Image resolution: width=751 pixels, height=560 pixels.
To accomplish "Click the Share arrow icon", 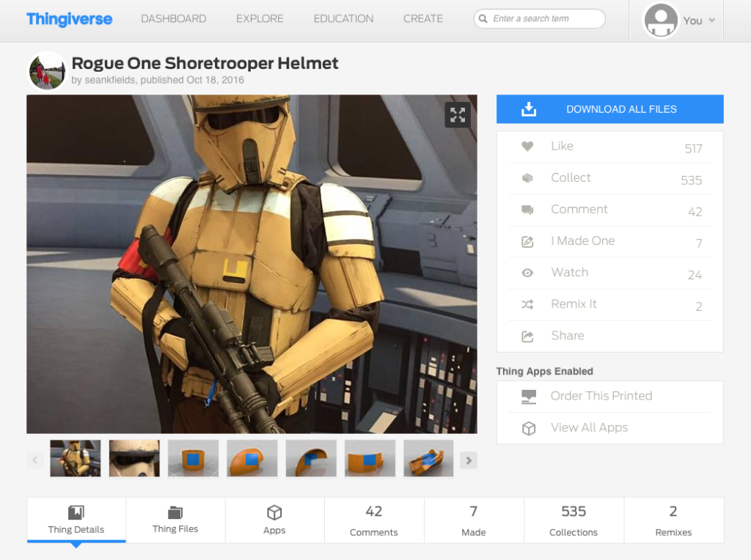I will pos(527,336).
